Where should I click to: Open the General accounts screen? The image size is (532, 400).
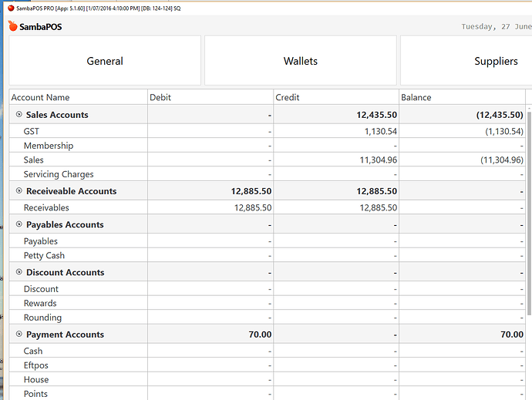click(105, 60)
